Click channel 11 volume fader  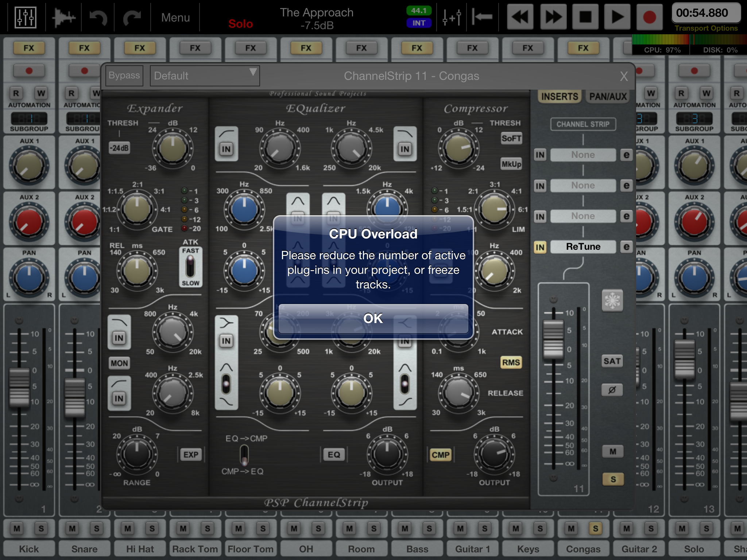[x=553, y=340]
